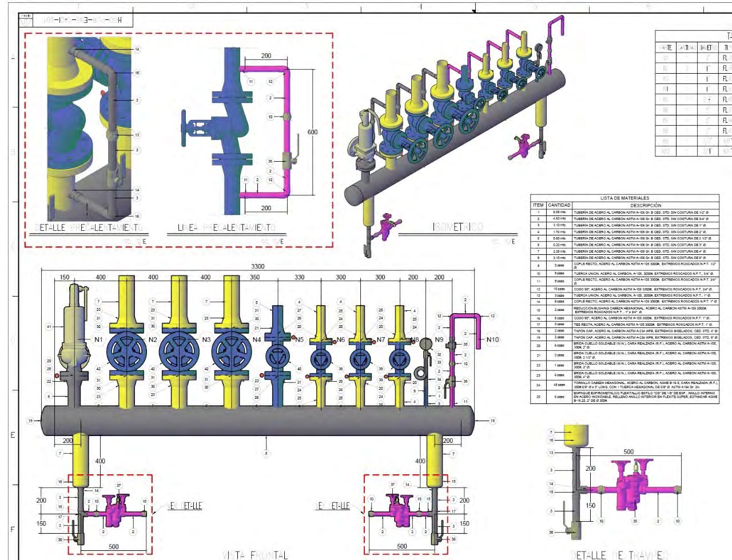Select nozzle label N4

(257, 339)
